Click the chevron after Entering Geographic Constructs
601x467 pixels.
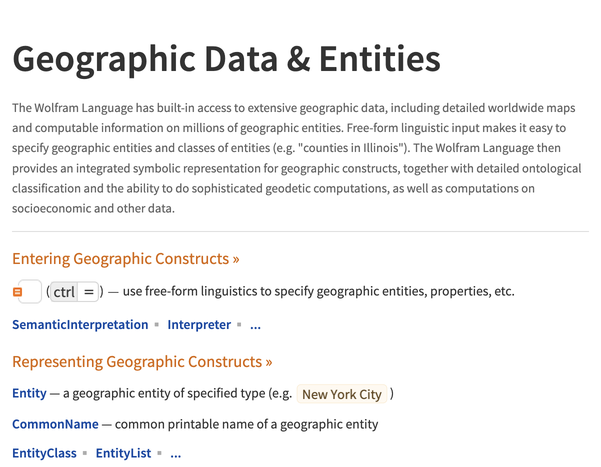(x=236, y=260)
